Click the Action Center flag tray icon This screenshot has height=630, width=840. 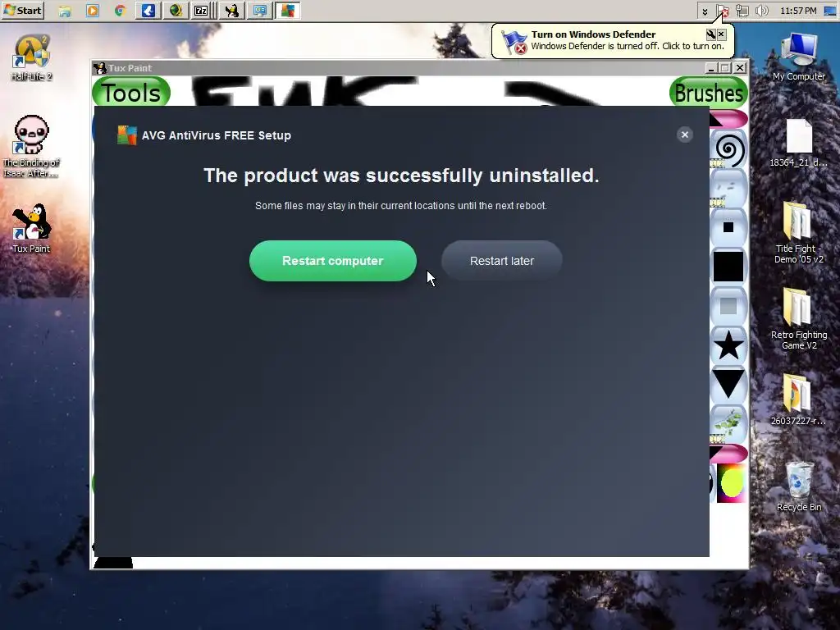(x=723, y=11)
